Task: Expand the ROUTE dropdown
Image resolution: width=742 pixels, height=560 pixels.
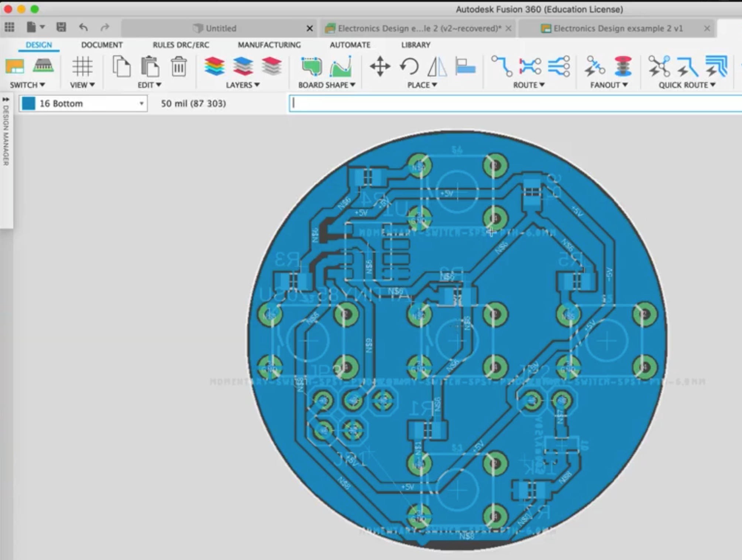Action: [529, 85]
